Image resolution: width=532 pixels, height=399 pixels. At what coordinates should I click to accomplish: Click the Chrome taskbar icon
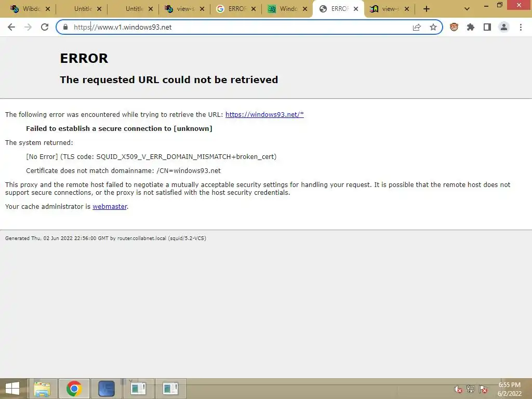74,389
